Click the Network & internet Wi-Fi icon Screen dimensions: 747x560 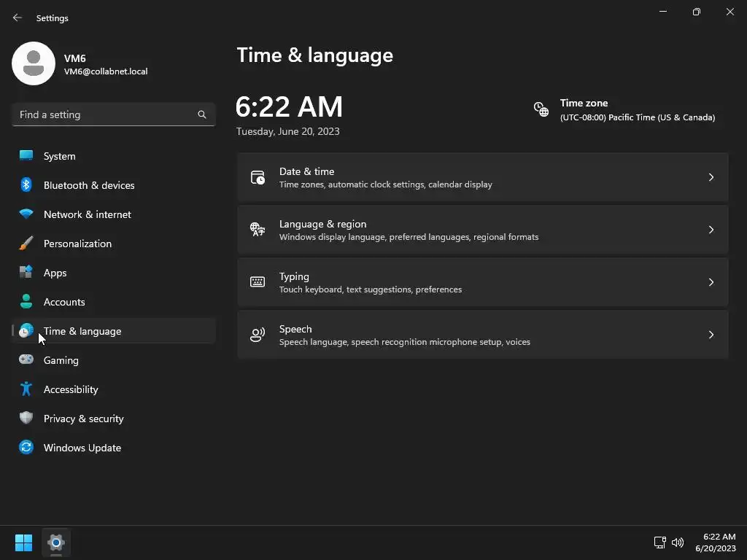tap(26, 214)
